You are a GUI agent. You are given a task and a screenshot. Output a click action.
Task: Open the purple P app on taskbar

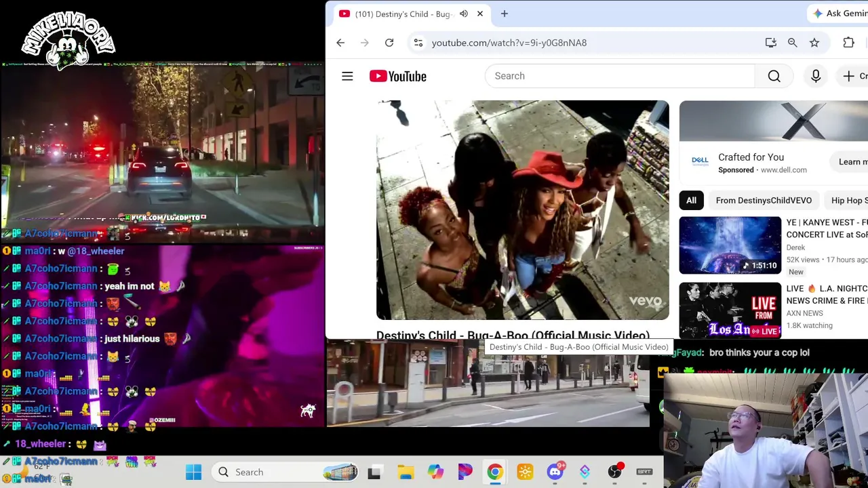tap(465, 472)
